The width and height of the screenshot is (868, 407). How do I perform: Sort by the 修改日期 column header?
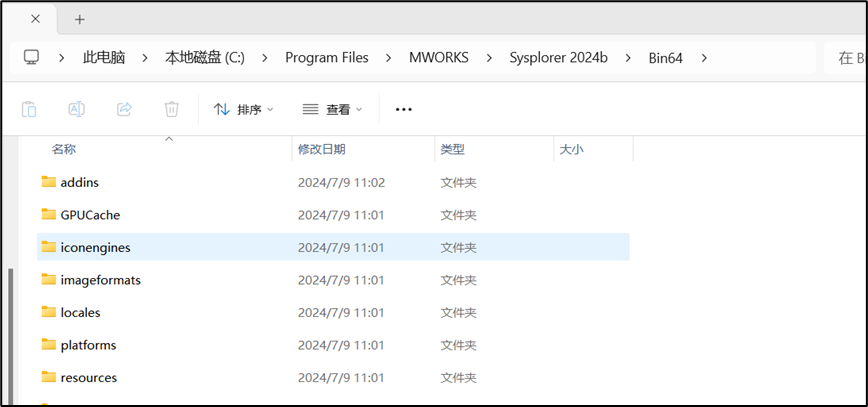322,149
